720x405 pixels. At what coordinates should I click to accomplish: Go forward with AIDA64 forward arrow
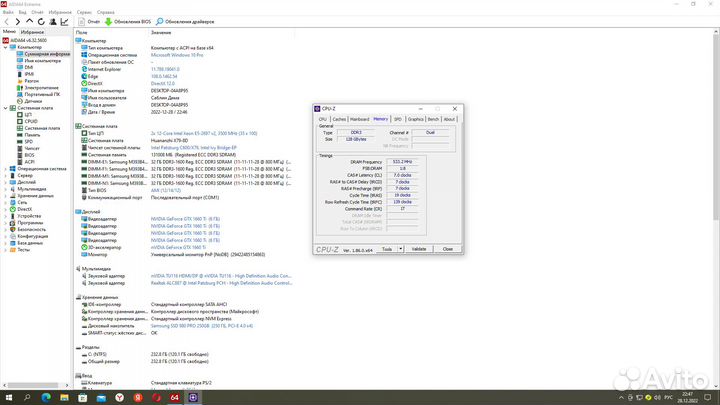pos(17,22)
